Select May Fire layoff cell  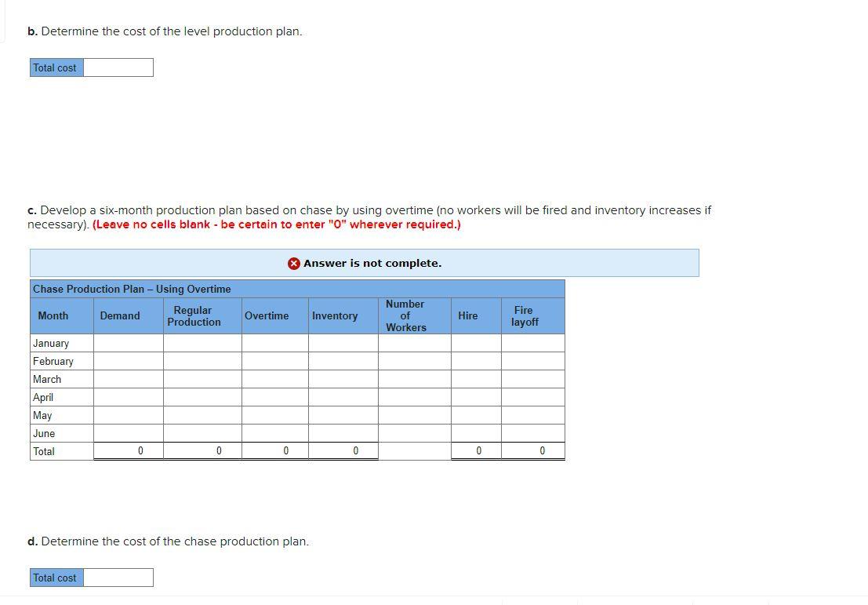point(533,415)
